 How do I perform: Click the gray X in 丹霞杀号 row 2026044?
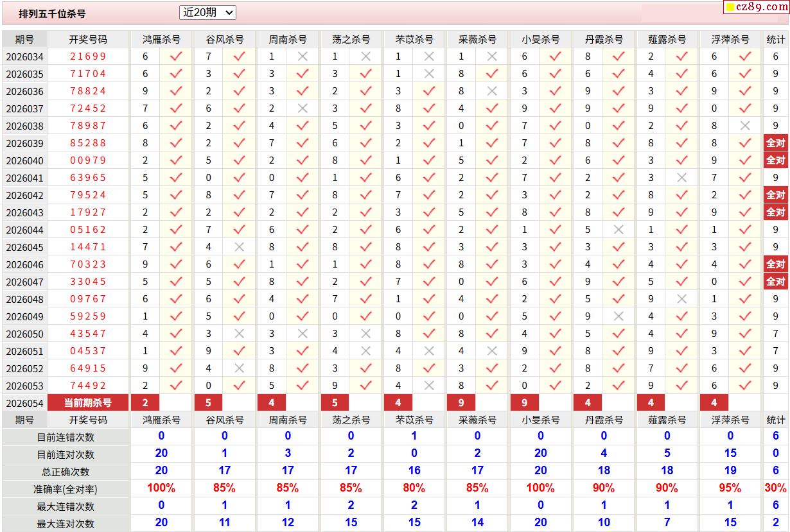(x=619, y=230)
